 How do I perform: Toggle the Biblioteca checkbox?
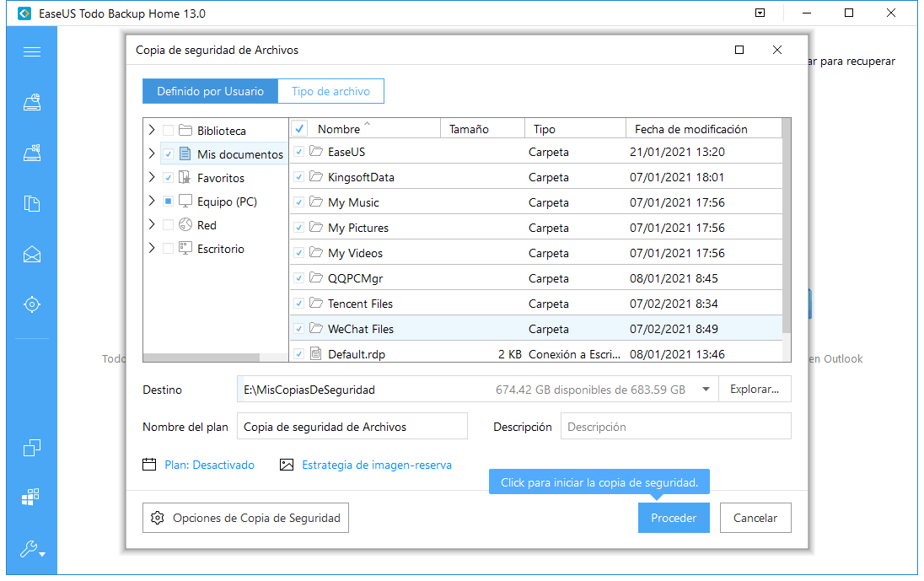pyautogui.click(x=168, y=130)
